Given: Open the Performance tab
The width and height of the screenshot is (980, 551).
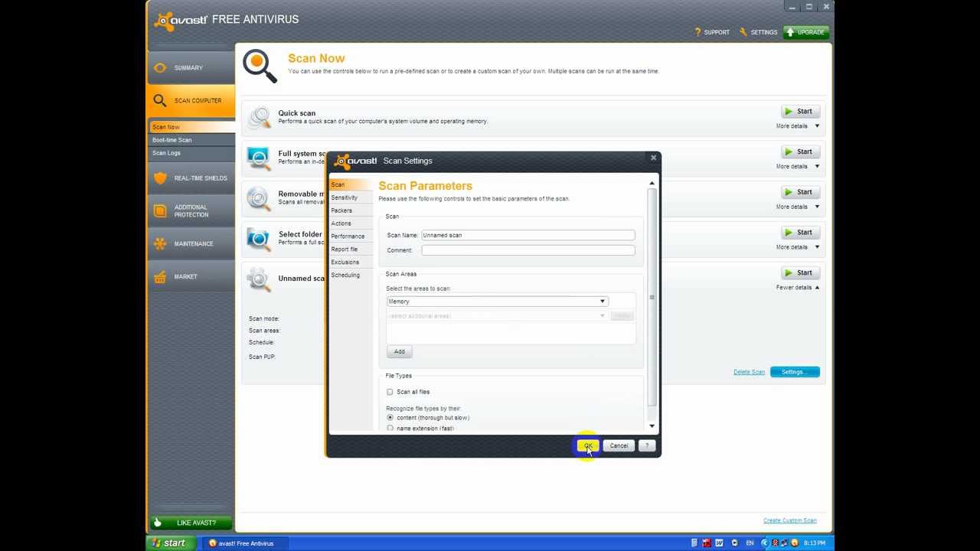Looking at the screenshot, I should [x=351, y=236].
